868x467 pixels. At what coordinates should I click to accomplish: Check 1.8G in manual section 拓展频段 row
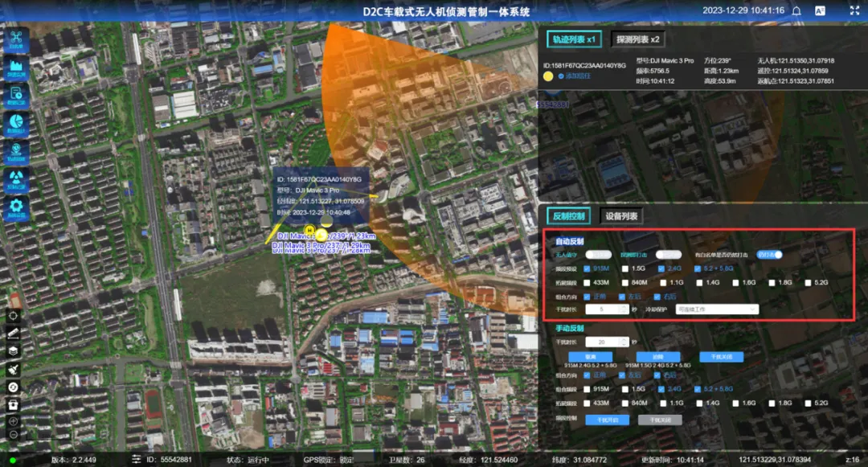772,404
